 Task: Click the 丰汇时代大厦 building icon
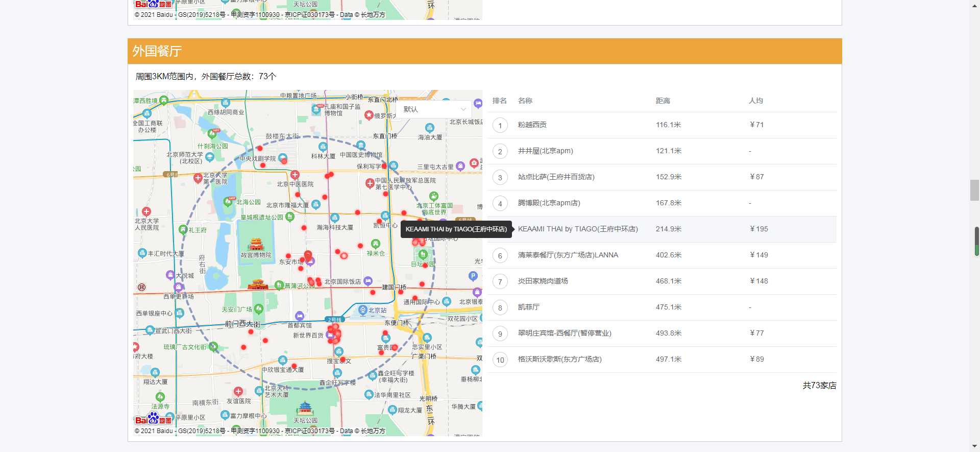[142, 253]
